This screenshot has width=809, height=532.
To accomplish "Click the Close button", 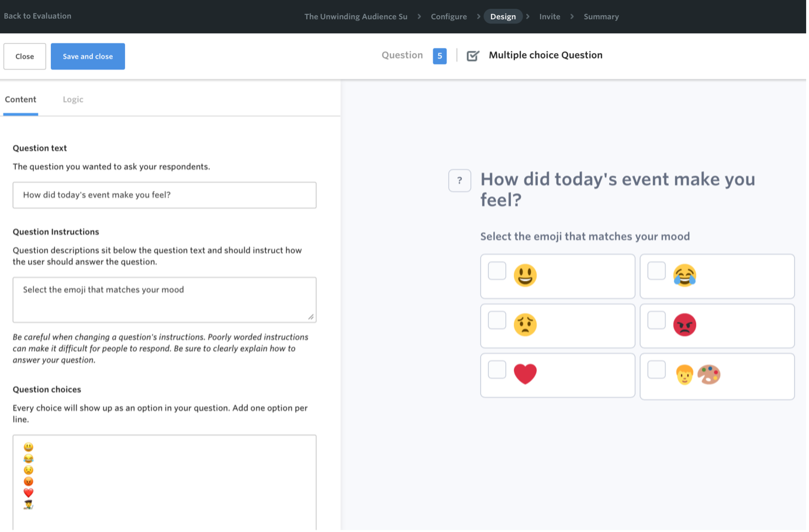I will (x=25, y=57).
